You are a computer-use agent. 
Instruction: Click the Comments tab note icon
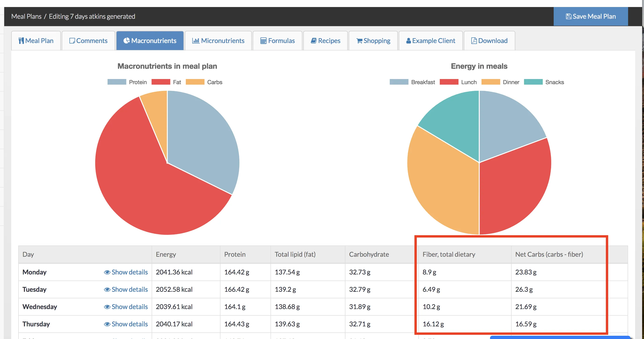pos(72,41)
